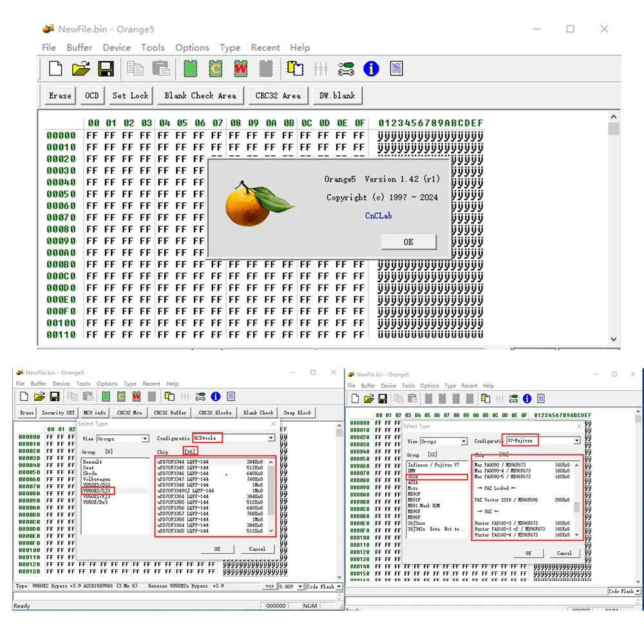Click chip list scrollbar up arrow, bottom-right dialog
Image resolution: width=644 pixels, height=644 pixels.
coord(577,465)
